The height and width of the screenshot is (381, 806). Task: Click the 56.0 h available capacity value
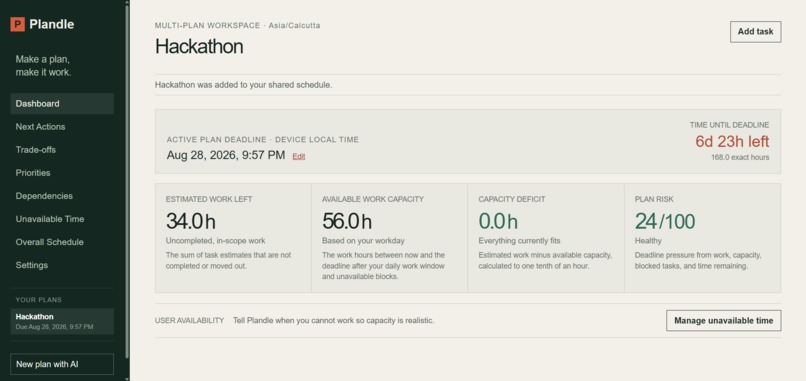pyautogui.click(x=347, y=222)
